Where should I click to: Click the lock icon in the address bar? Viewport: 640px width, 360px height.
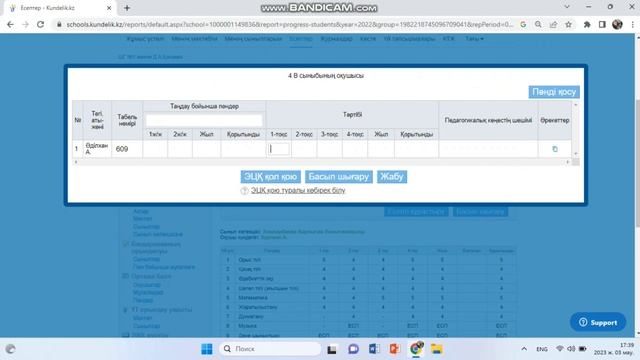click(59, 24)
